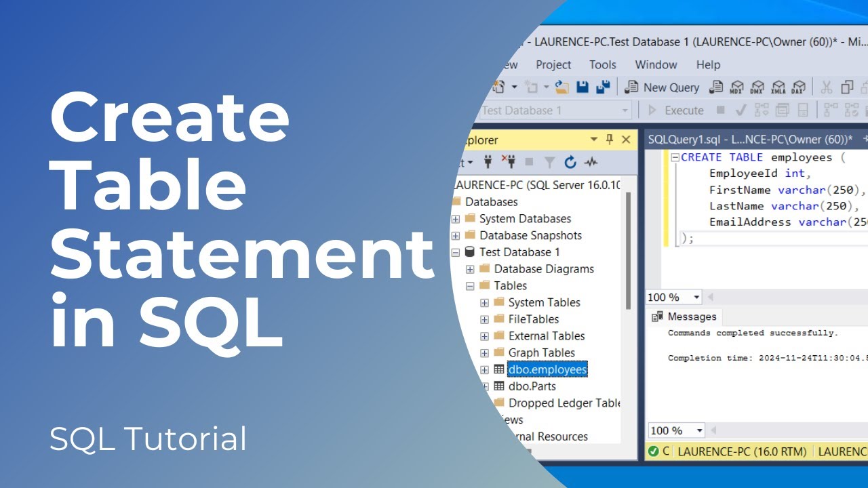
Task: Expand the dbo.employees table node
Action: (484, 370)
